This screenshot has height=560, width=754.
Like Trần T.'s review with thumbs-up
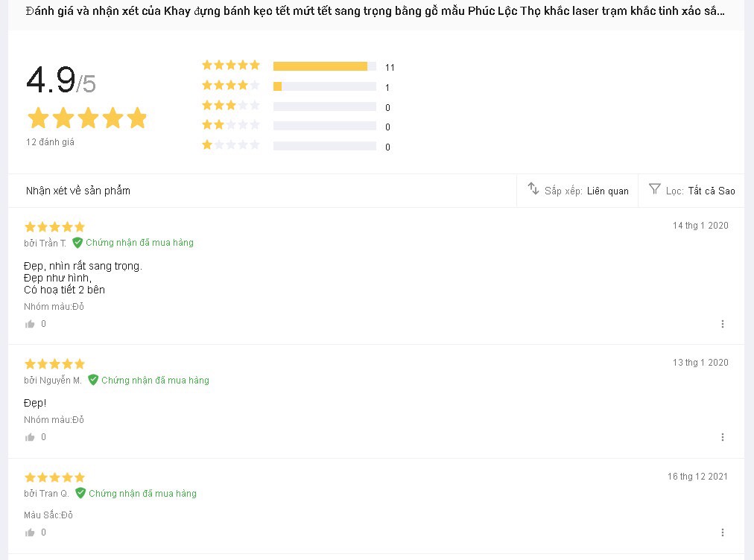31,324
